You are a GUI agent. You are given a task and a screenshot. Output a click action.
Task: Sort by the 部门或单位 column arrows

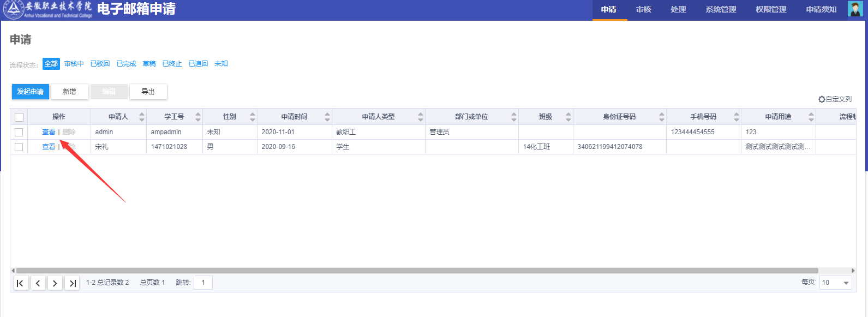[x=514, y=117]
